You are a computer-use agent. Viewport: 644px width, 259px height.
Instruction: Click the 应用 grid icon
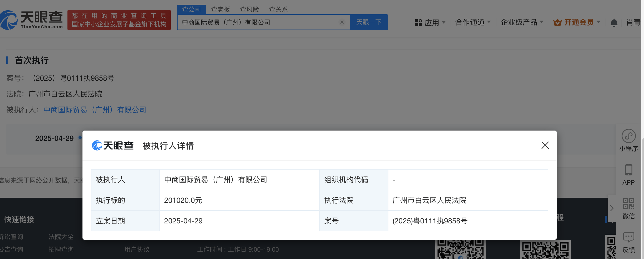[x=418, y=23]
